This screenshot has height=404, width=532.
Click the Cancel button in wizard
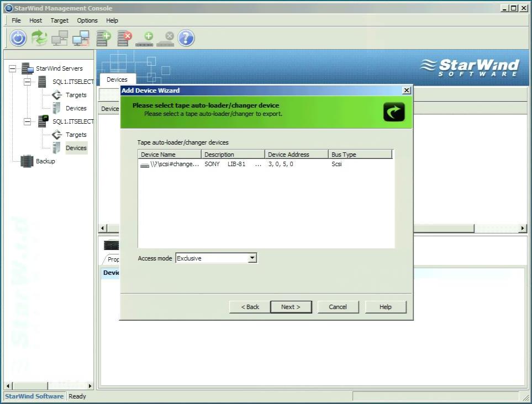pos(338,307)
